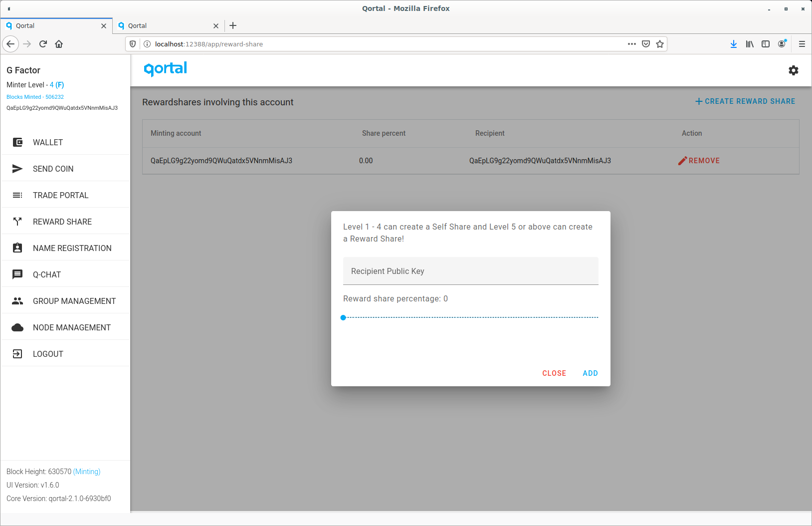Click the CLOSE button in dialog
The width and height of the screenshot is (812, 526).
(554, 373)
